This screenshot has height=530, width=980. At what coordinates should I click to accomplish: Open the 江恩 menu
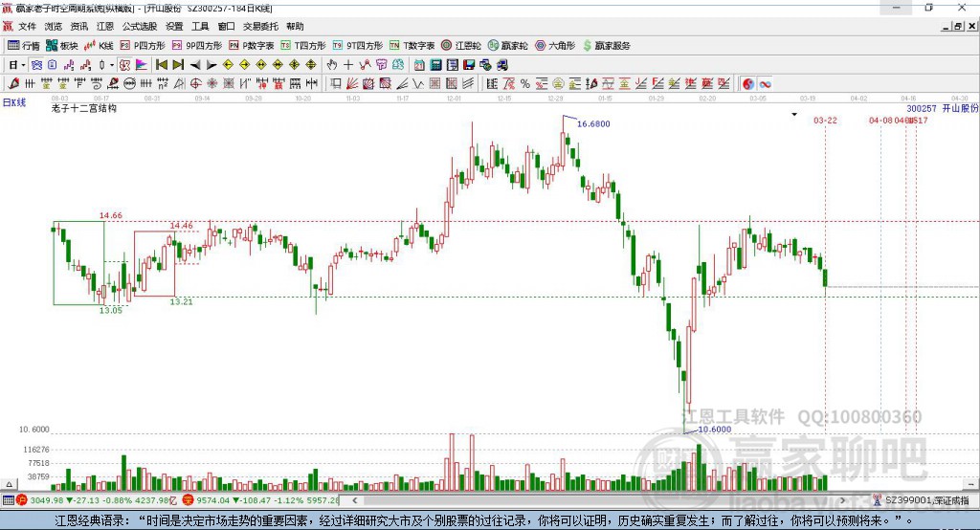click(x=105, y=26)
